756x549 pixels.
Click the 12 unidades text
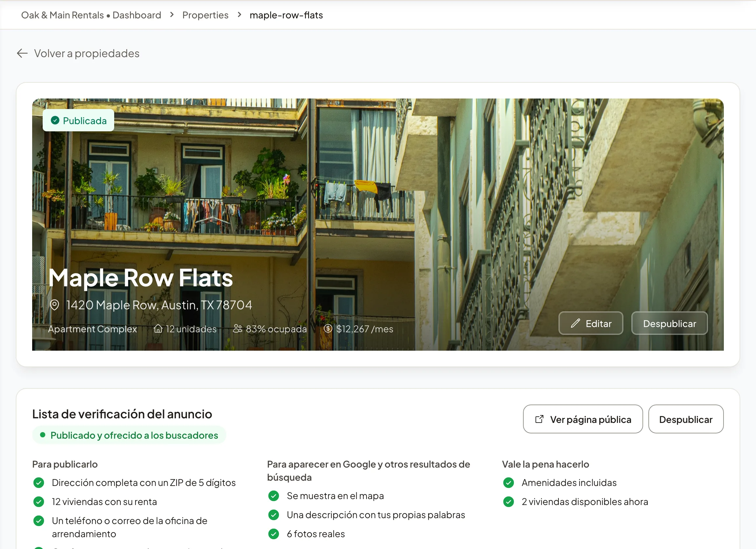[x=191, y=329]
